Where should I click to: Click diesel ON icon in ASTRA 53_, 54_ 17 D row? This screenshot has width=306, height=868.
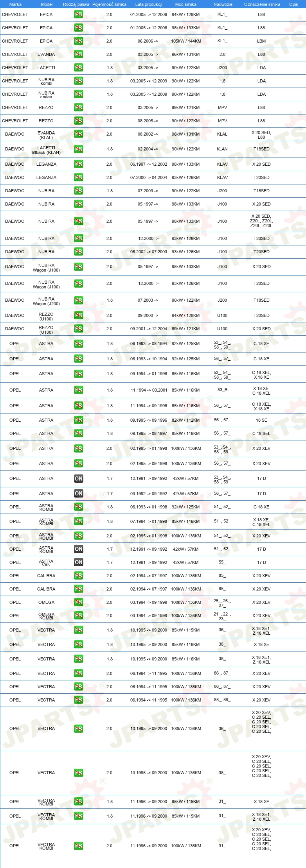point(78,478)
